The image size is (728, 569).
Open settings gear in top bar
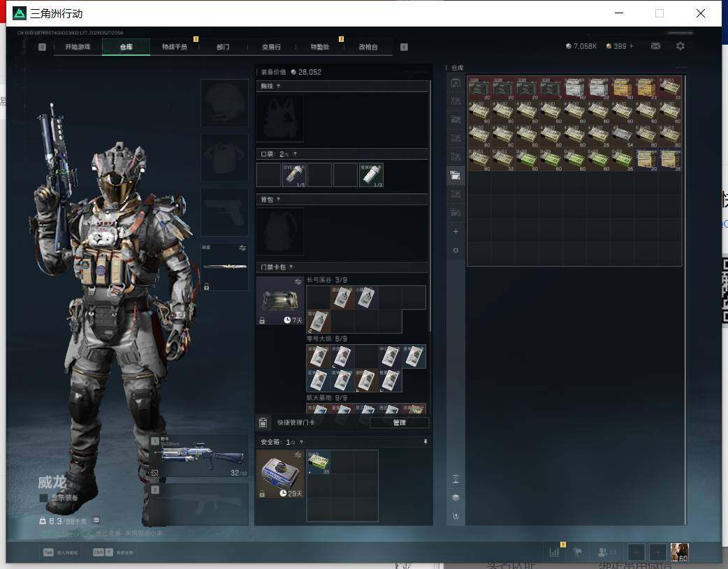(x=680, y=46)
